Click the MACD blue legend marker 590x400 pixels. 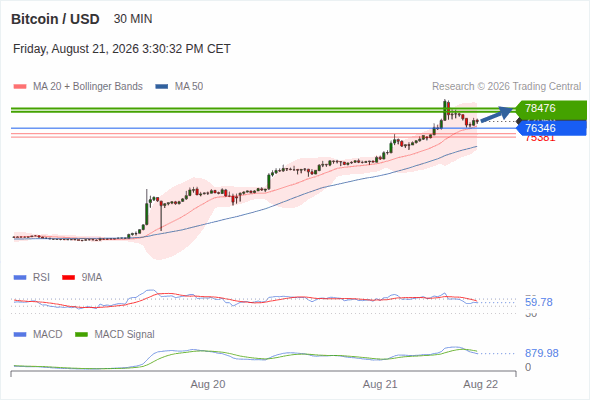(x=20, y=334)
